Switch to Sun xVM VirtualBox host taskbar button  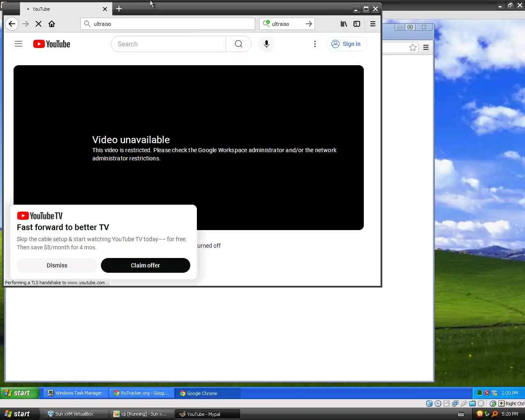(76, 414)
